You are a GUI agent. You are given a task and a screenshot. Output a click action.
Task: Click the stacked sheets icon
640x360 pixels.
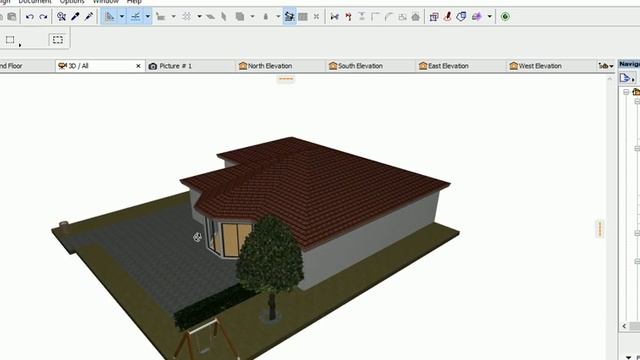(x=240, y=17)
